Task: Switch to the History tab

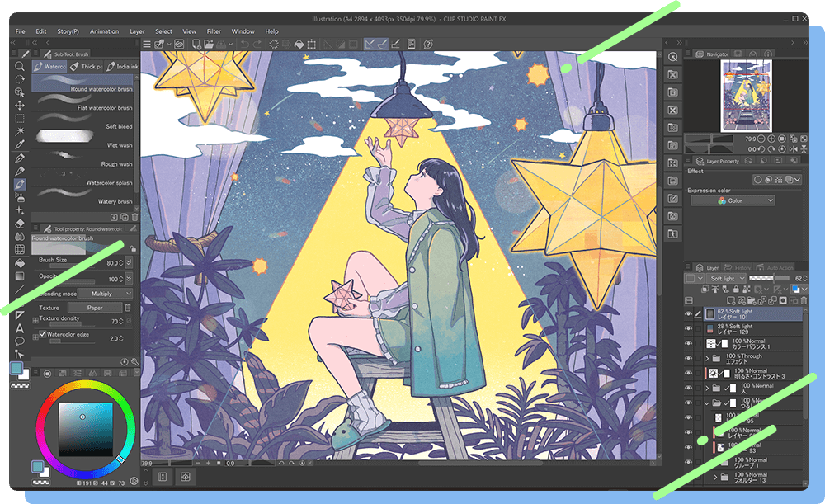Action: pyautogui.click(x=741, y=267)
